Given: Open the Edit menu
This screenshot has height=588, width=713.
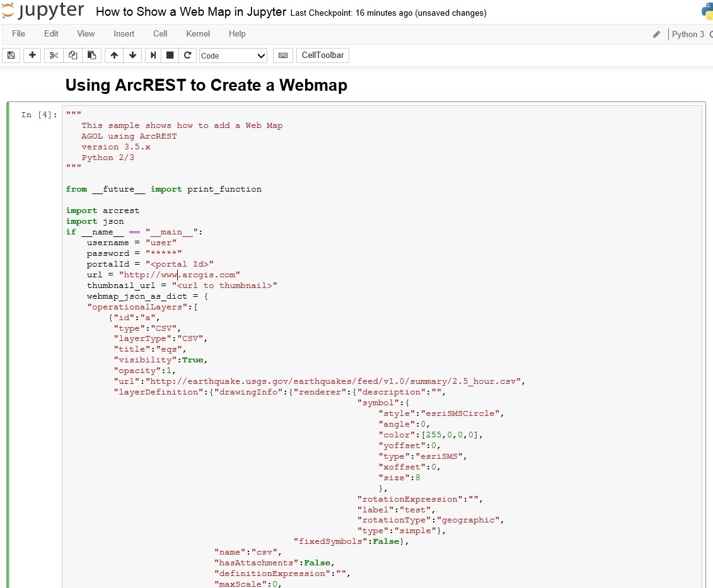Looking at the screenshot, I should (51, 34).
